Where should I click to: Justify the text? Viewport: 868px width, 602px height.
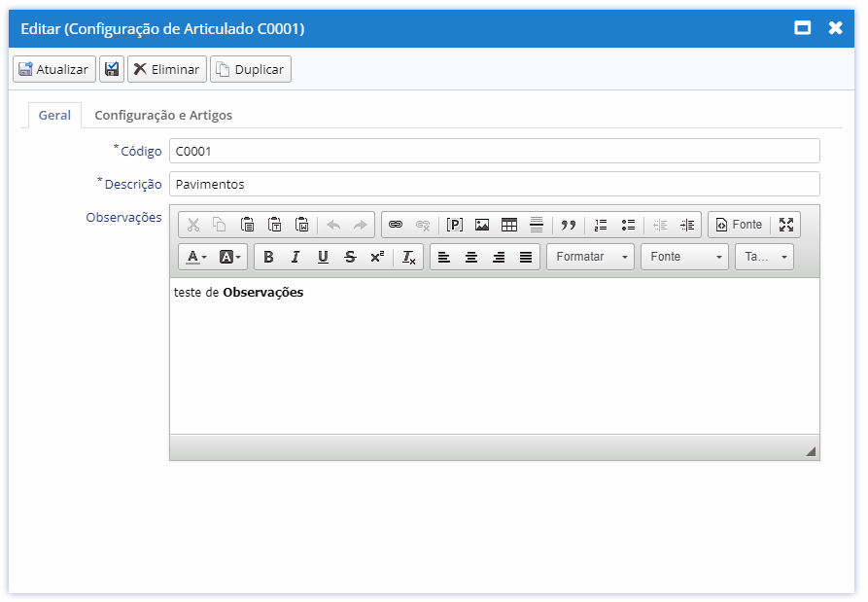pos(525,257)
